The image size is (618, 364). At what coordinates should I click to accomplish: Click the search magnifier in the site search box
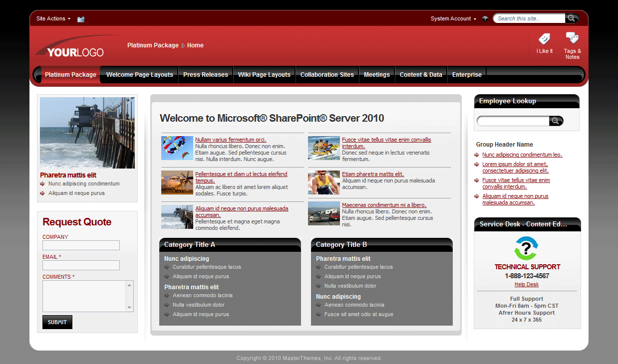click(572, 18)
